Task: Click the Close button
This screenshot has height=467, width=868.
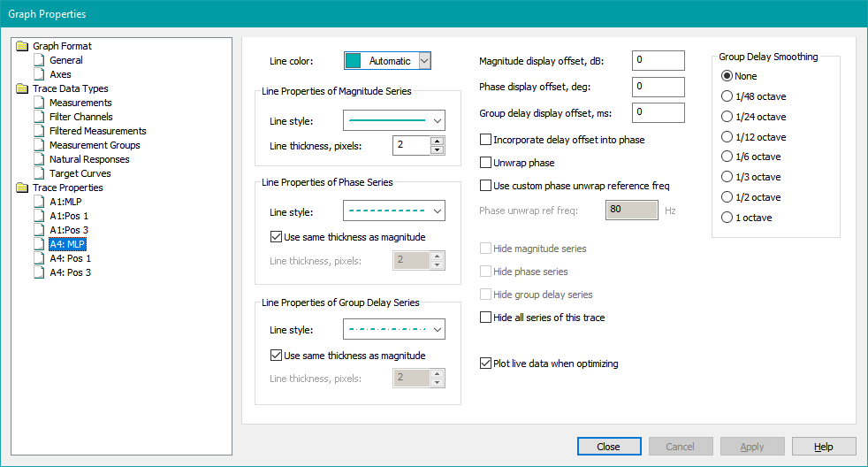Action: click(609, 447)
